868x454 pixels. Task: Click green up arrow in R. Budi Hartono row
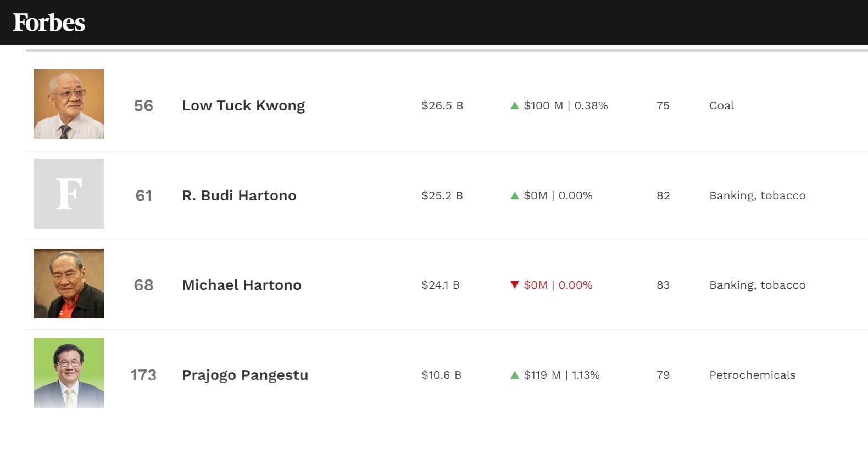pos(515,195)
